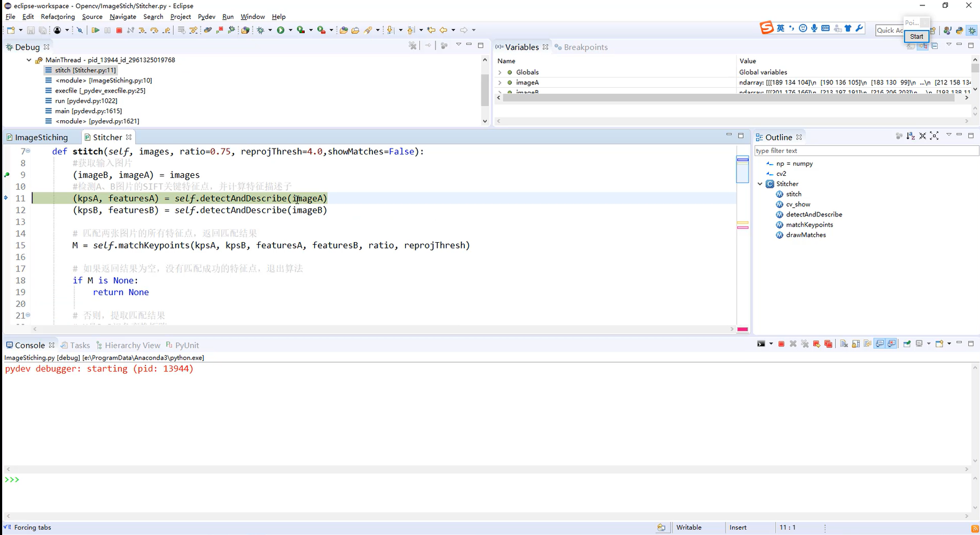Click the Sogou input method logo
Image resolution: width=980 pixels, height=535 pixels.
767,28
